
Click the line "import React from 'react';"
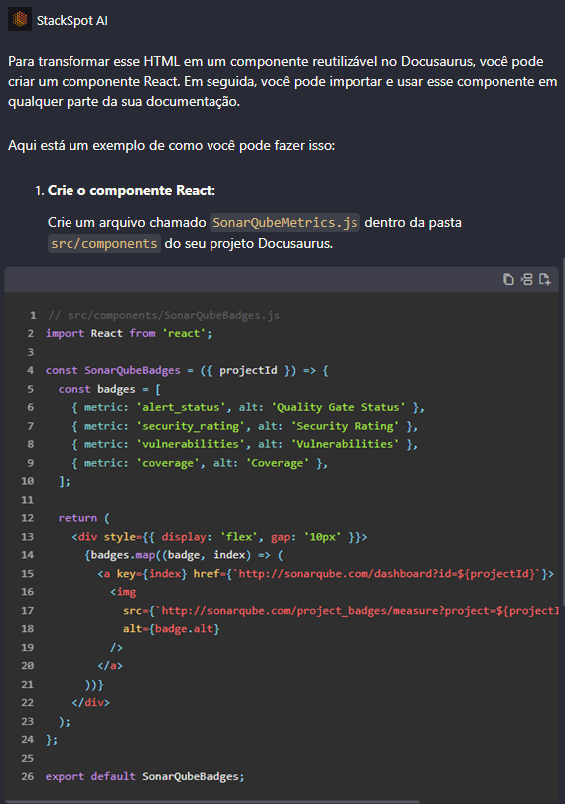pos(129,333)
